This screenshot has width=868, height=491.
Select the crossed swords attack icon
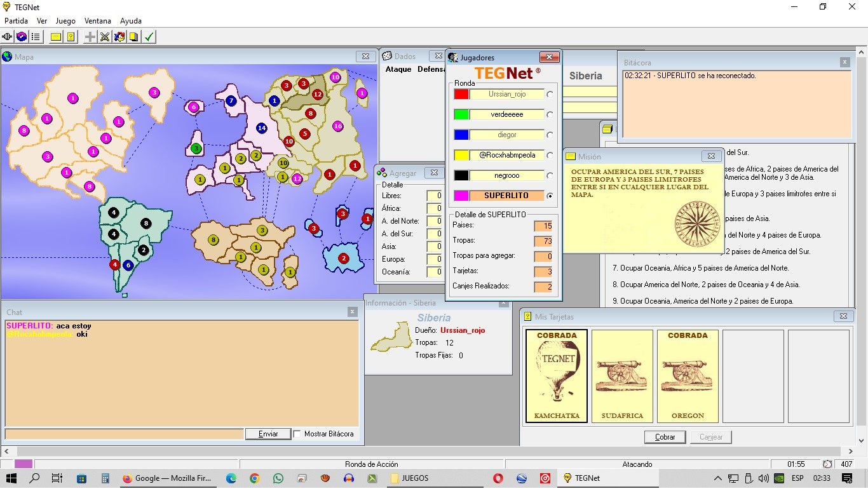pos(105,37)
